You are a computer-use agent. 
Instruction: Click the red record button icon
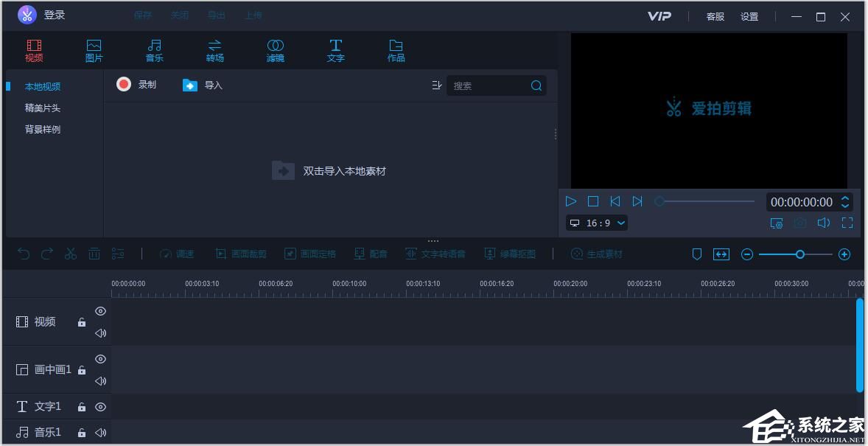pos(124,85)
